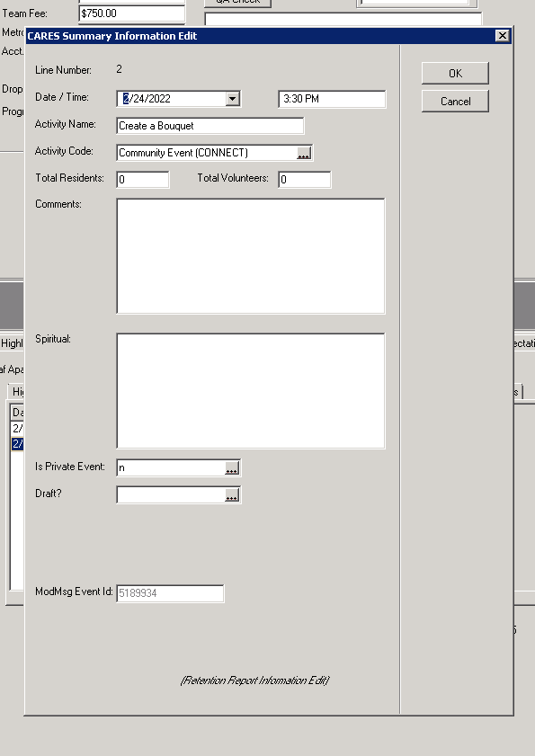Click the Community Event (CONNECT) code field
Image resolution: width=535 pixels, height=756 pixels.
click(207, 154)
